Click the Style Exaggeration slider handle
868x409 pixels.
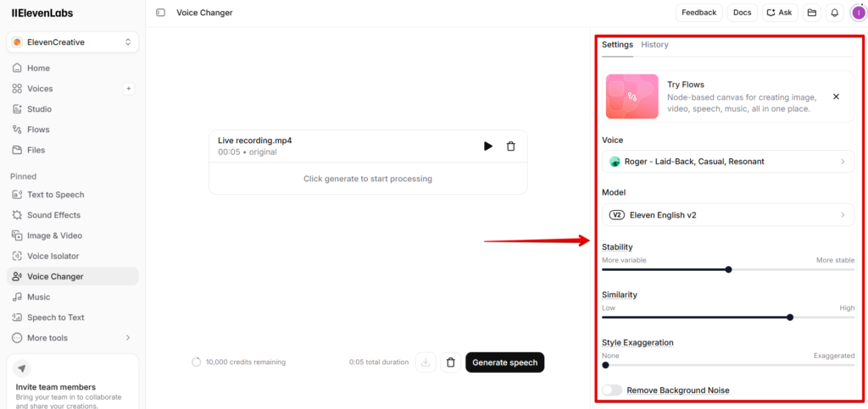coord(605,365)
